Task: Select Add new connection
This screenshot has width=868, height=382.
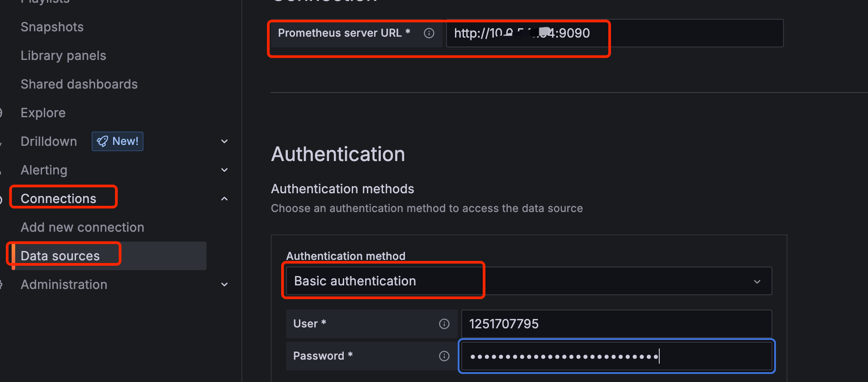Action: [x=82, y=227]
